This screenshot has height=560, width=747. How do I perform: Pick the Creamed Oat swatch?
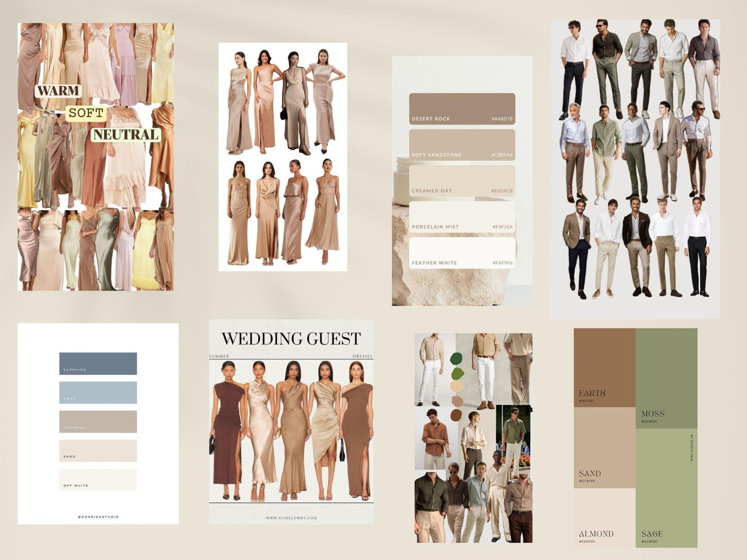[x=462, y=181]
